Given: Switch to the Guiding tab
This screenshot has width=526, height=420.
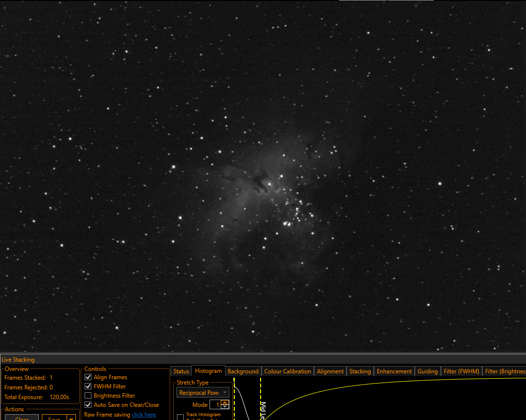Looking at the screenshot, I should point(427,371).
